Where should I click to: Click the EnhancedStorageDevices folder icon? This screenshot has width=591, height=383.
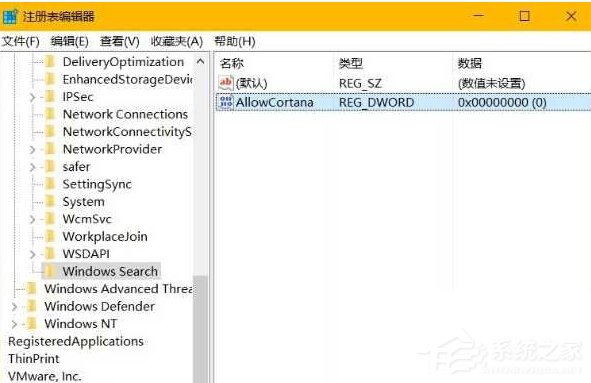[50, 79]
